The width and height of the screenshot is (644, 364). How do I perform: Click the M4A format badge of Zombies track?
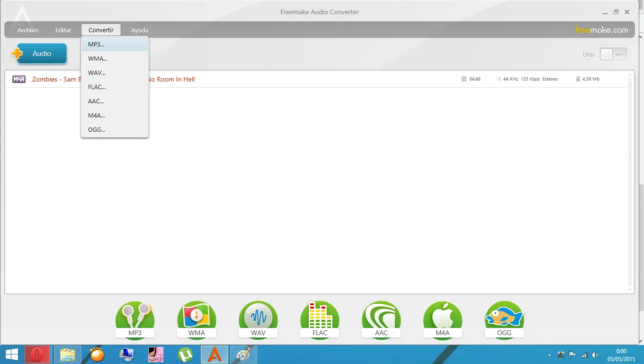point(19,79)
